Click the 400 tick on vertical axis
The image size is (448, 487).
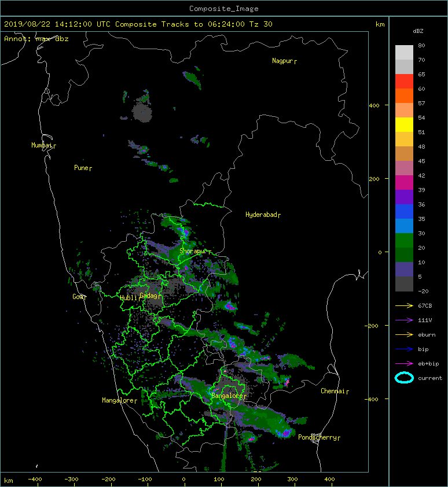[374, 106]
